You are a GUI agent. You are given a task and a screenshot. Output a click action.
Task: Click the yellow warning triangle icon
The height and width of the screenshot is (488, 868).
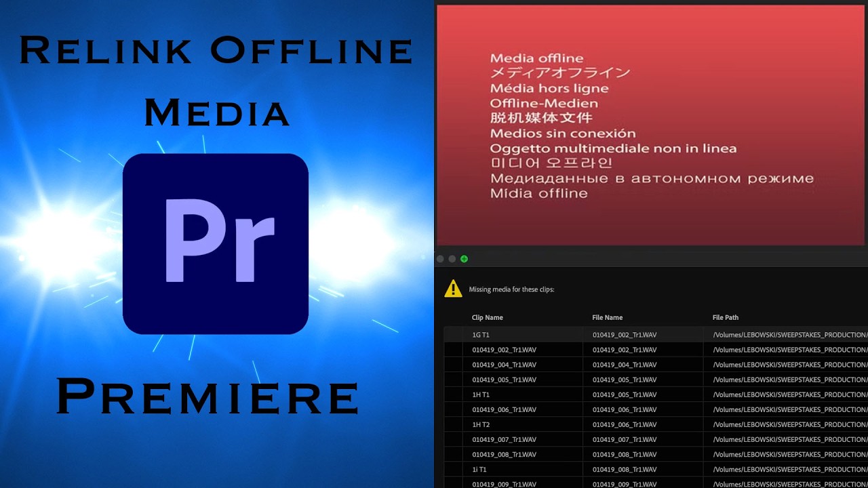453,289
